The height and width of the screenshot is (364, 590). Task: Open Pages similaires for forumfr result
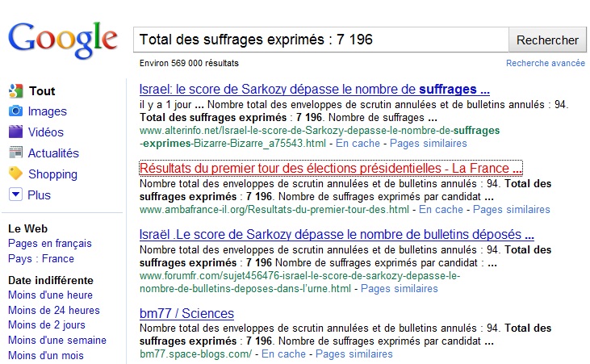[x=400, y=289]
